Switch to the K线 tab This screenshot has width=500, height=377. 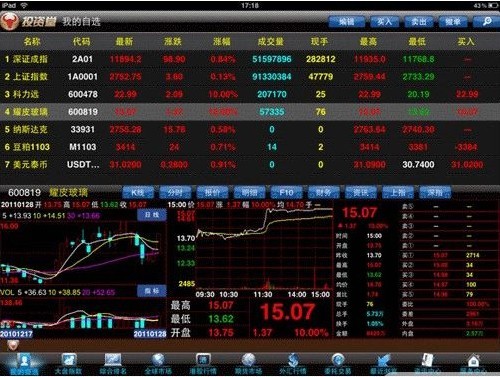138,192
